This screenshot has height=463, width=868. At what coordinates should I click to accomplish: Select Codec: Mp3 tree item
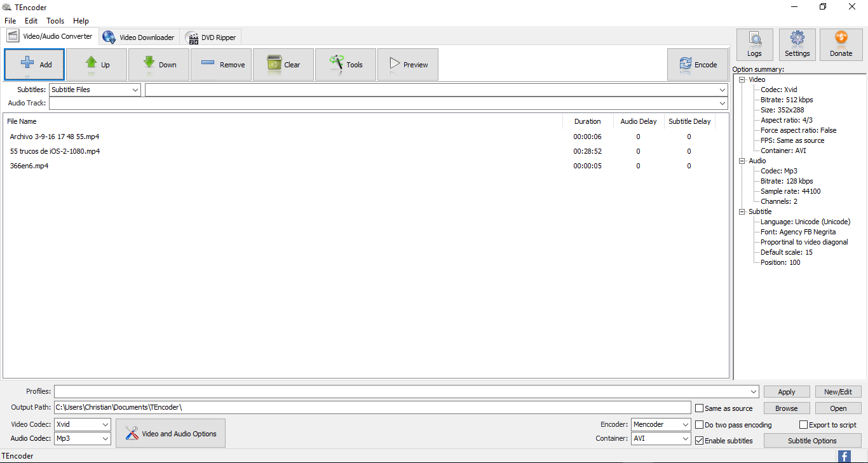click(779, 171)
